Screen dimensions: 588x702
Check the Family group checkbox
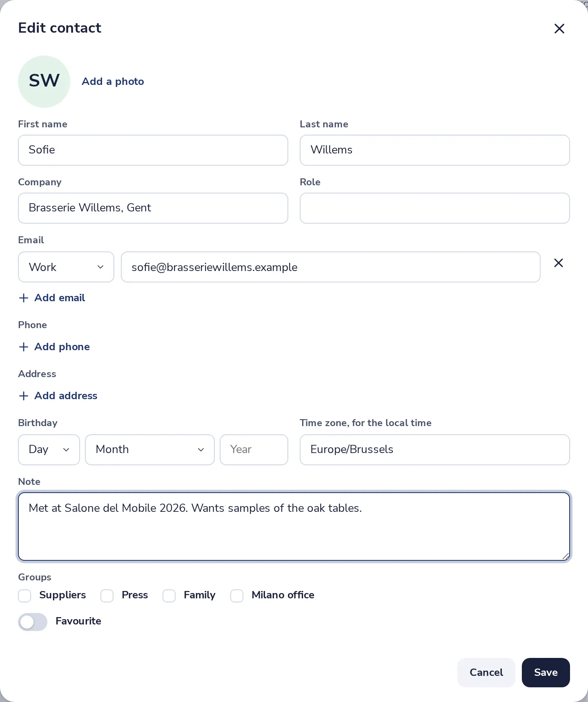click(x=169, y=595)
